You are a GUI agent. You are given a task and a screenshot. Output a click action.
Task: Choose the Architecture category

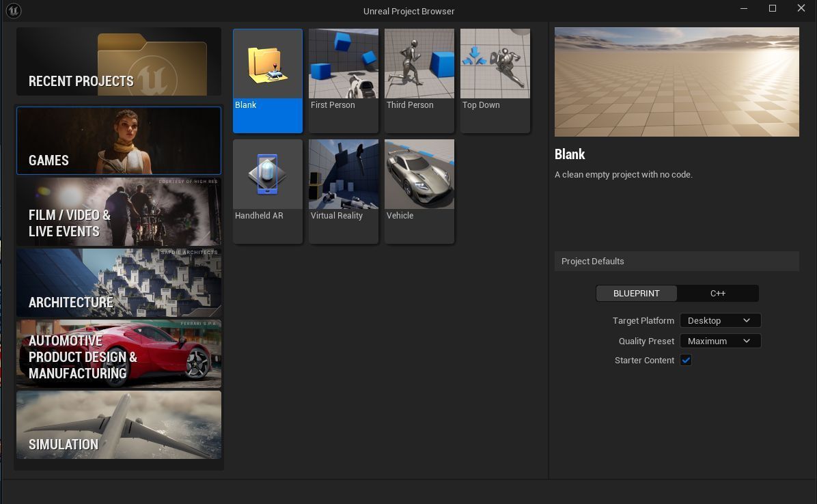click(x=119, y=283)
